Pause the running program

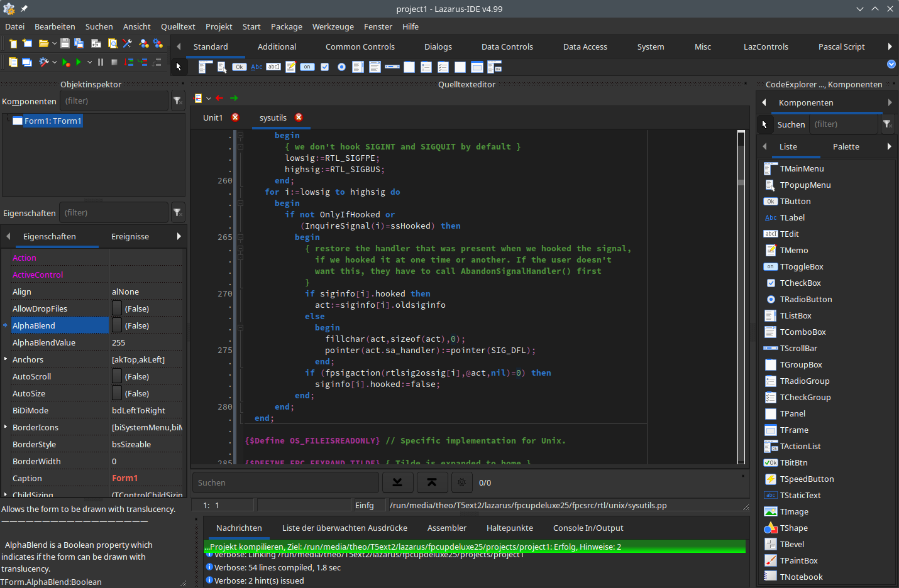pos(101,62)
